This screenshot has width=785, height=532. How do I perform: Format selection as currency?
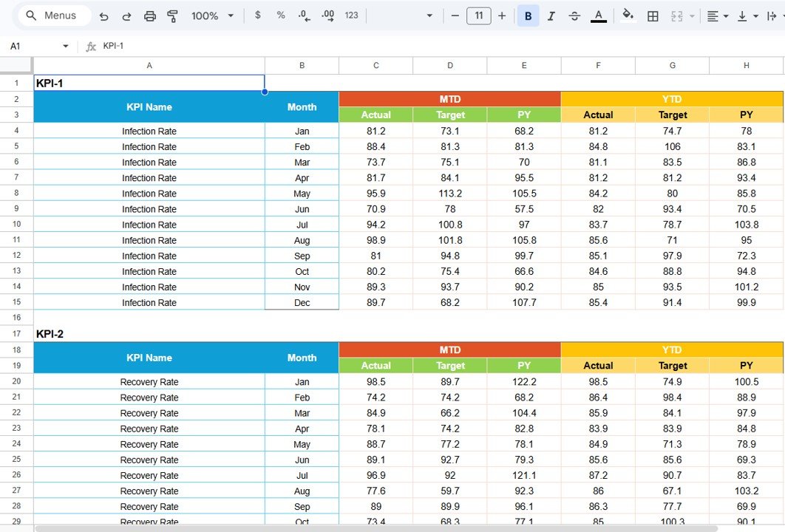click(257, 15)
